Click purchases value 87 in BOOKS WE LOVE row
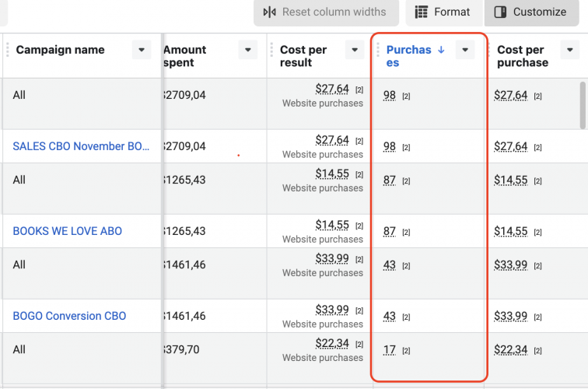The image size is (588, 389). 390,231
